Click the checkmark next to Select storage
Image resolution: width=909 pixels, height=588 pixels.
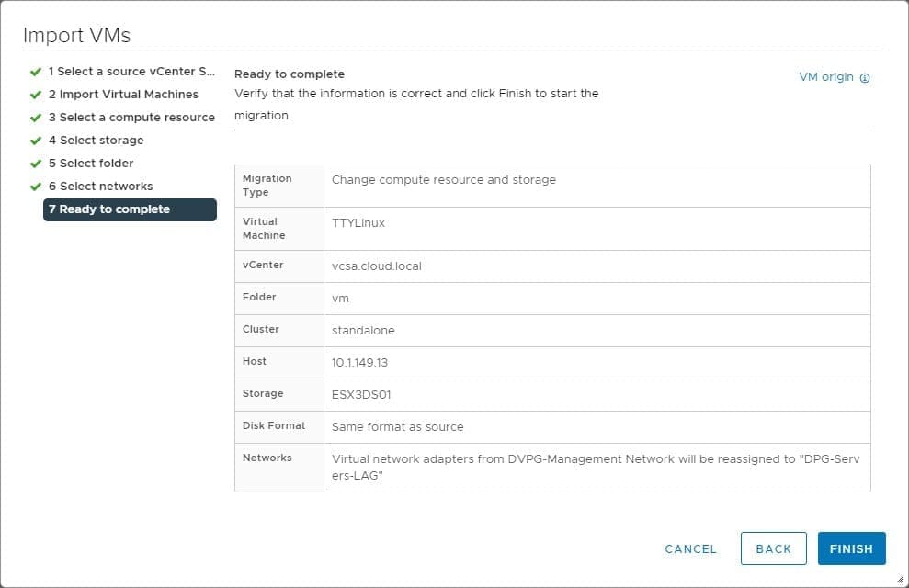point(33,140)
